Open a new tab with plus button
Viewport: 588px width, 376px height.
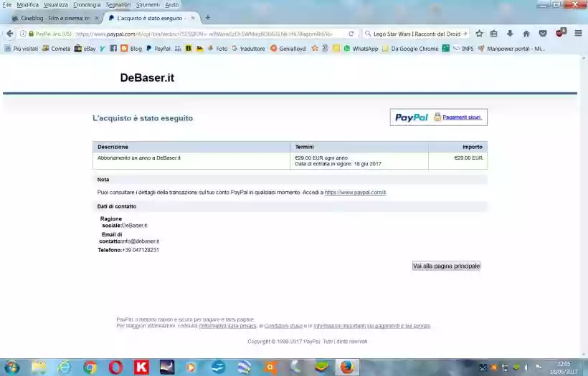[x=207, y=18]
